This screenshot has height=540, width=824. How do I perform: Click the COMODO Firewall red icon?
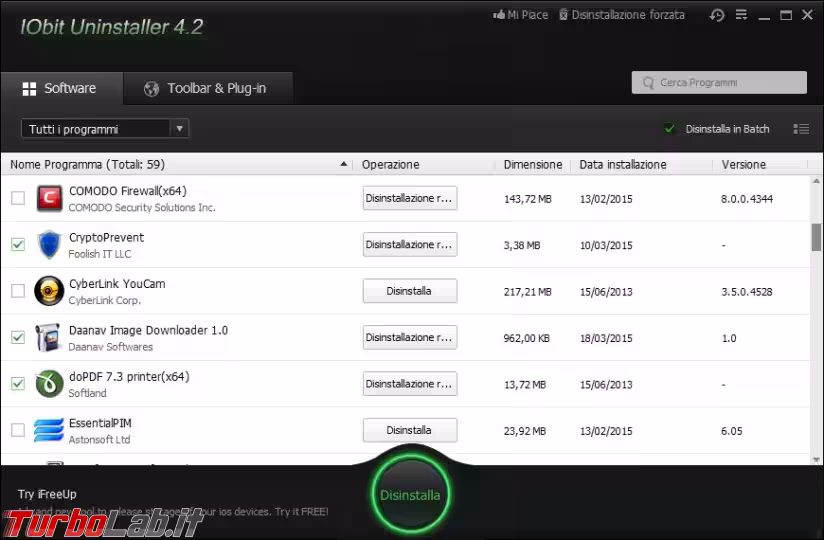coord(49,199)
